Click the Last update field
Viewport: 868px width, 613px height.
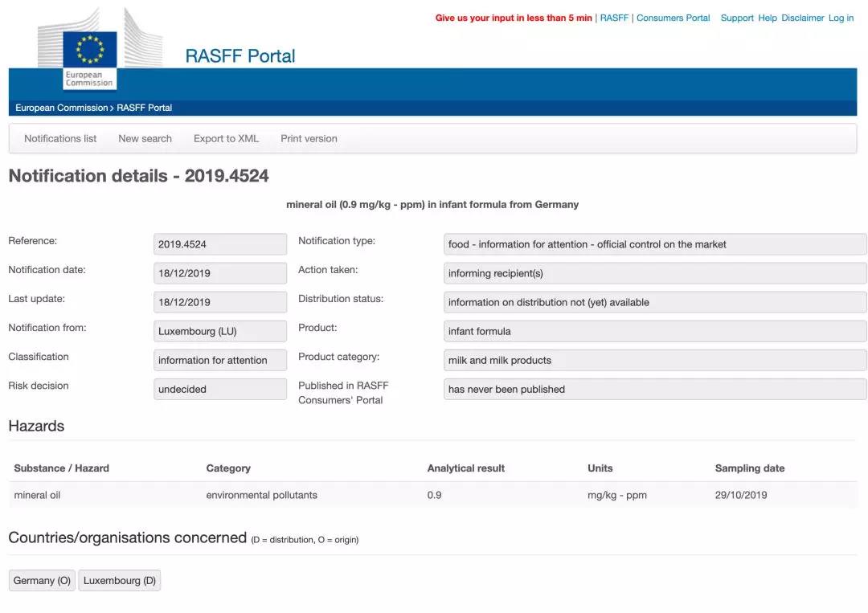click(x=219, y=302)
